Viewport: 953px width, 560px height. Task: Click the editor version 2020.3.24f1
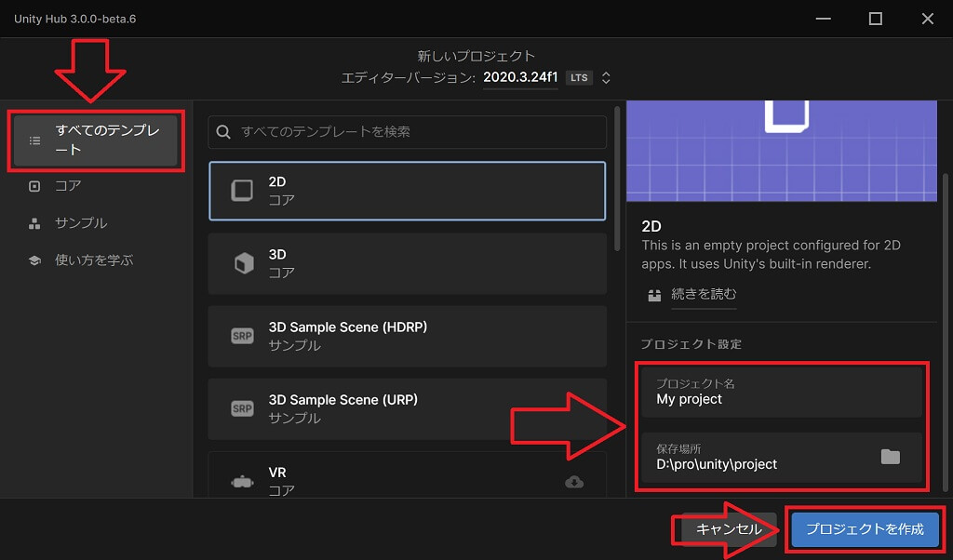click(520, 77)
